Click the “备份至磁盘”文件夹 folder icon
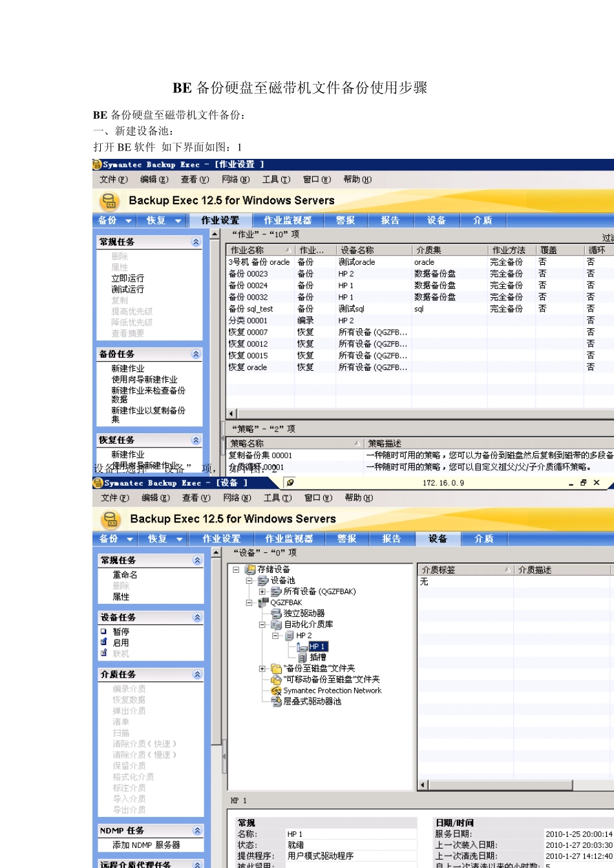The image size is (614, 868). (x=276, y=668)
